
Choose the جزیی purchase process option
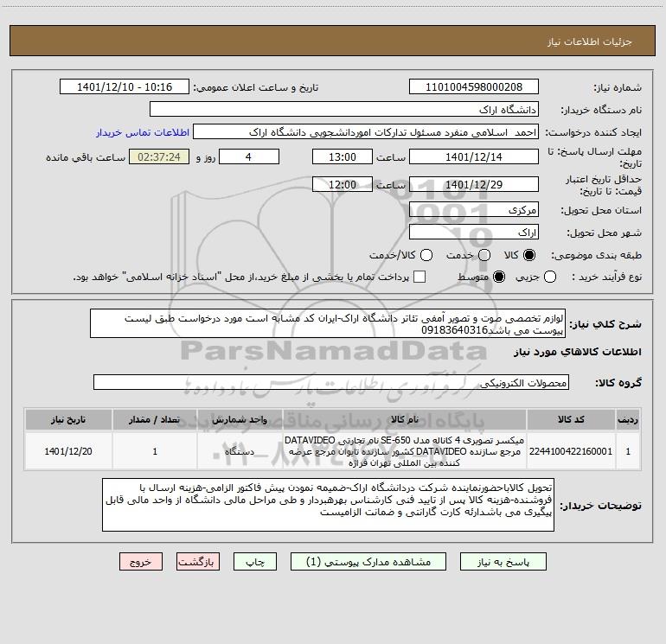pyautogui.click(x=549, y=277)
